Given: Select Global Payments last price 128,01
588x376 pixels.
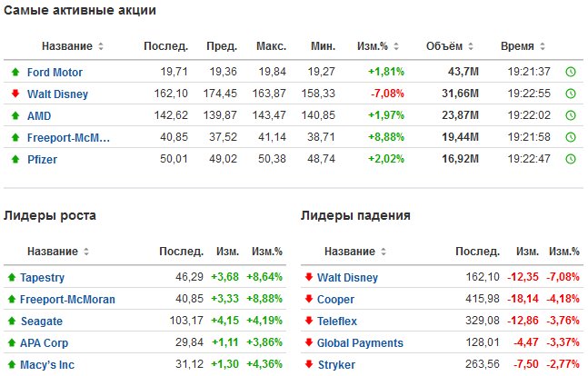Looking at the screenshot, I should point(483,342).
